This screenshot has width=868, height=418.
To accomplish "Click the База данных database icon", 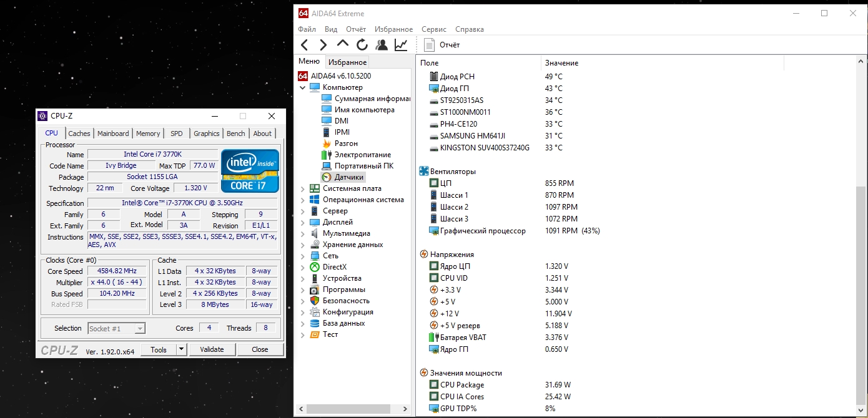I will click(x=315, y=323).
